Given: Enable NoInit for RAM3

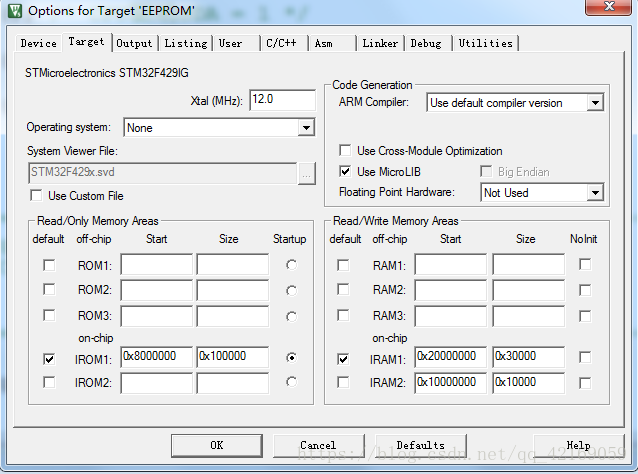Looking at the screenshot, I should [x=585, y=316].
